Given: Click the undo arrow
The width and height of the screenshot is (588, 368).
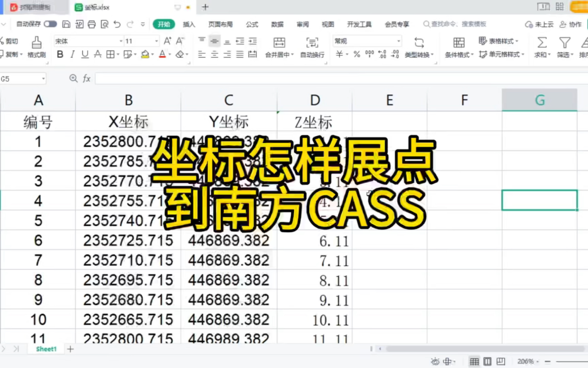Looking at the screenshot, I should point(117,24).
